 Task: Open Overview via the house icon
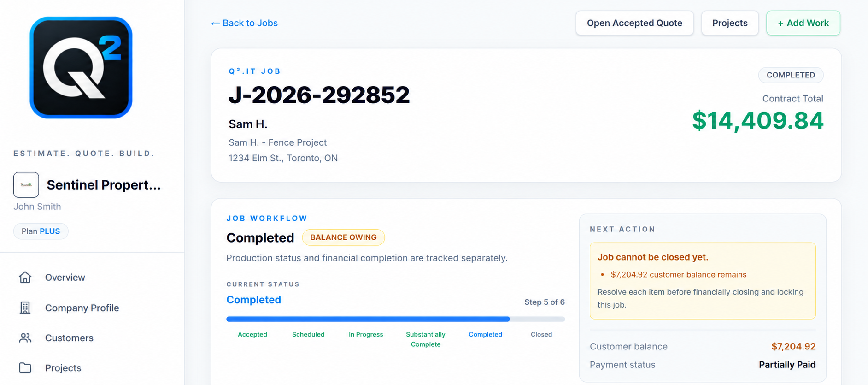click(25, 277)
